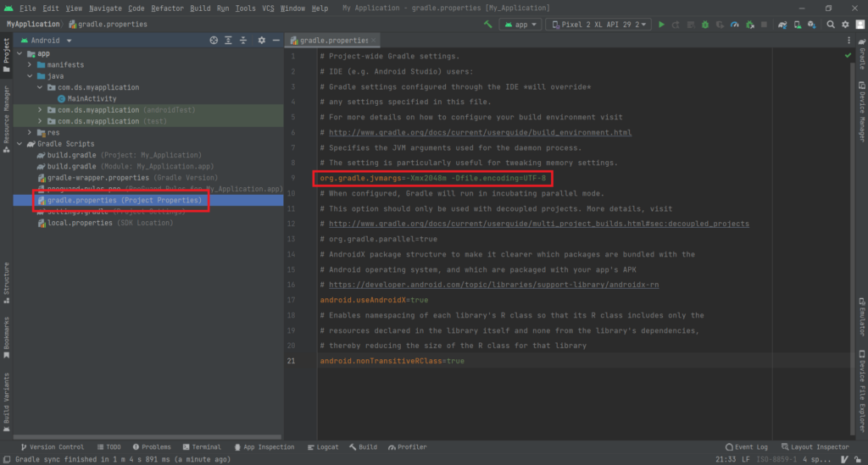Hide the Project panel with minus icon
The width and height of the screenshot is (868, 465).
pos(275,41)
